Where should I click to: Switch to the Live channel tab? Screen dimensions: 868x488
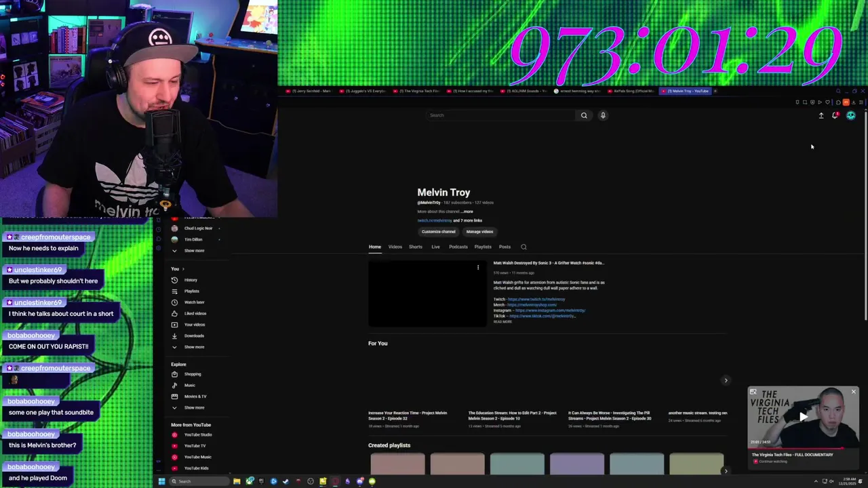(435, 247)
